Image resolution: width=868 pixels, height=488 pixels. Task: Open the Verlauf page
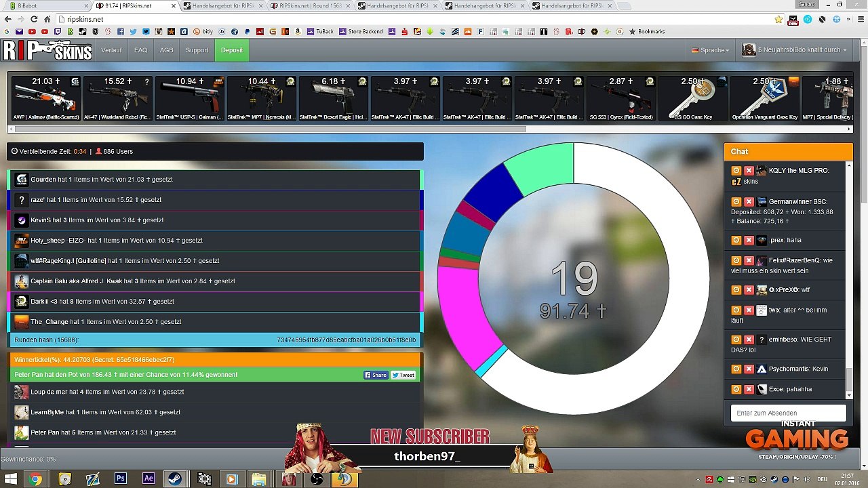[x=111, y=50]
